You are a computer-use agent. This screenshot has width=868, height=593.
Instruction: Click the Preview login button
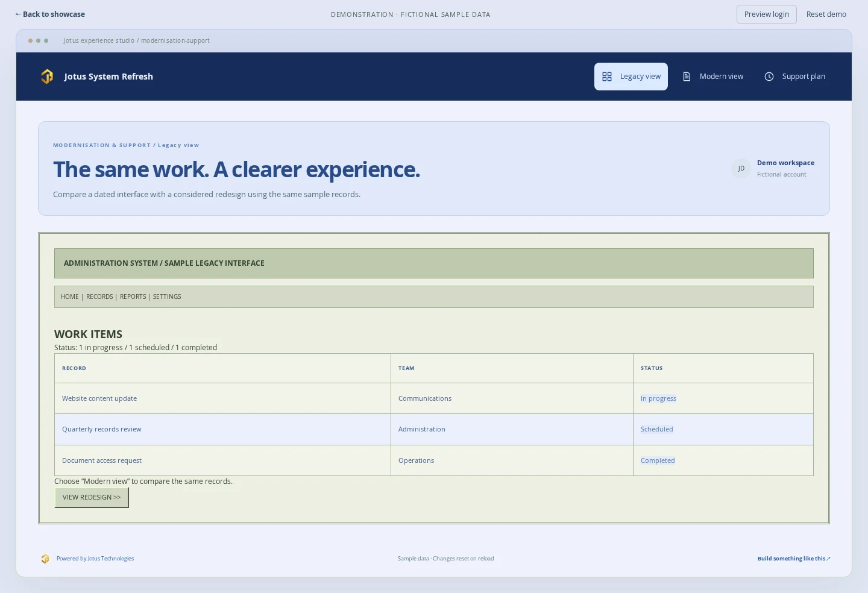(767, 14)
